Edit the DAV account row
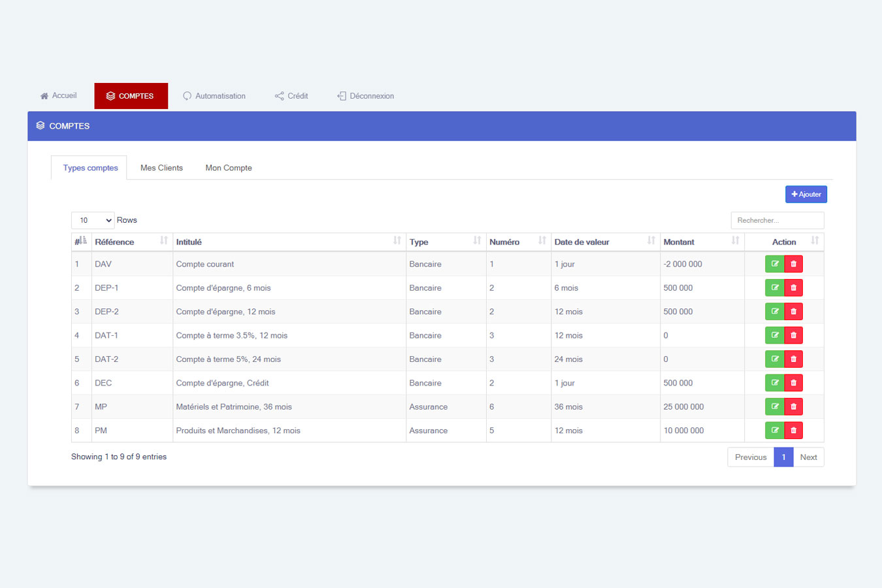 pos(774,264)
